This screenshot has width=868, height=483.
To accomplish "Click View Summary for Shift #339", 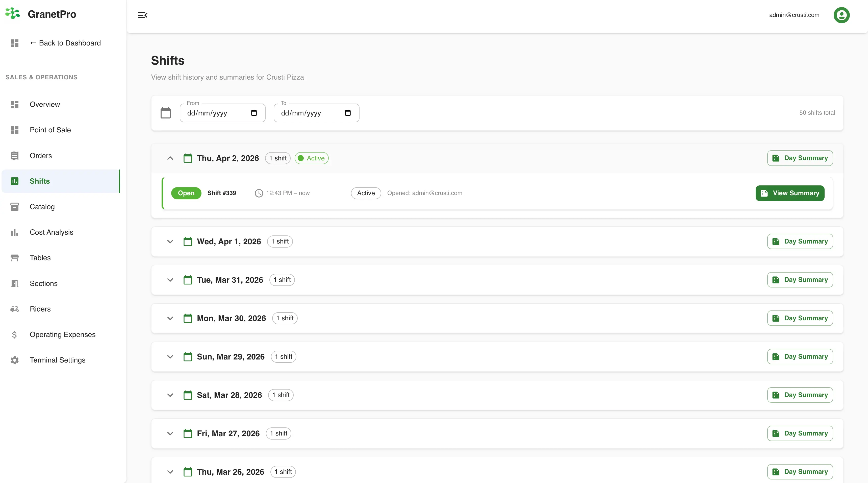I will (x=790, y=193).
